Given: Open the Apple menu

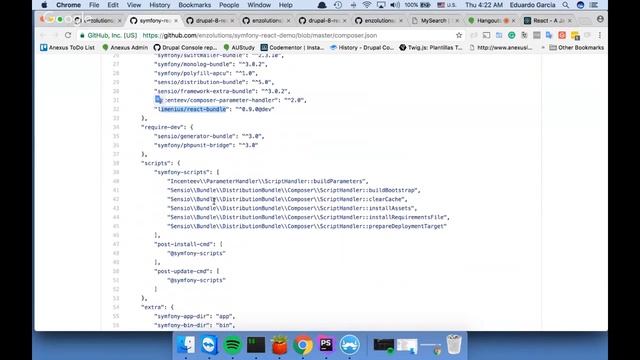Looking at the screenshot, I should point(44,5).
